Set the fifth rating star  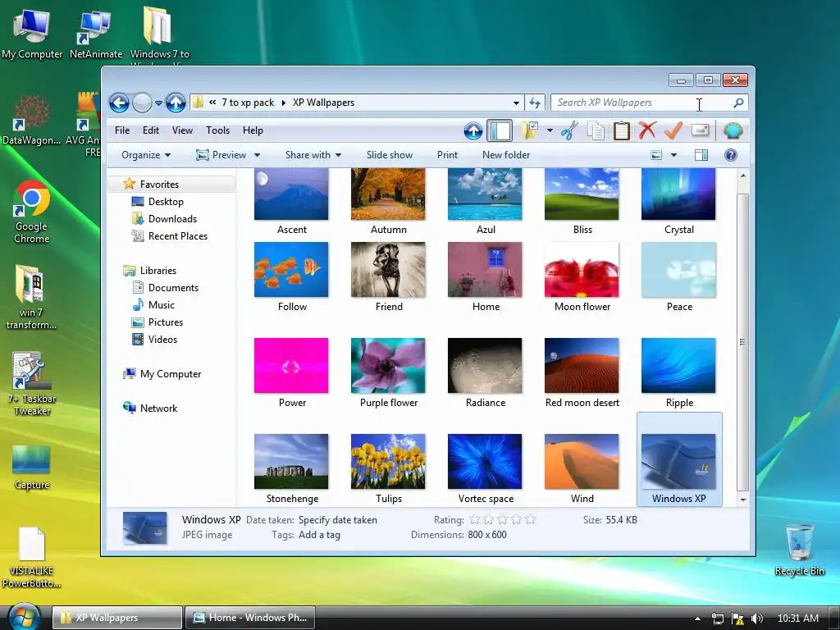point(530,519)
